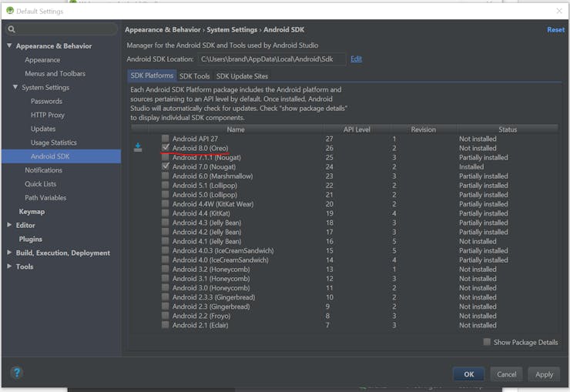Check the Android 2.2 (Froyo) checkbox
570x392 pixels.
tap(166, 315)
